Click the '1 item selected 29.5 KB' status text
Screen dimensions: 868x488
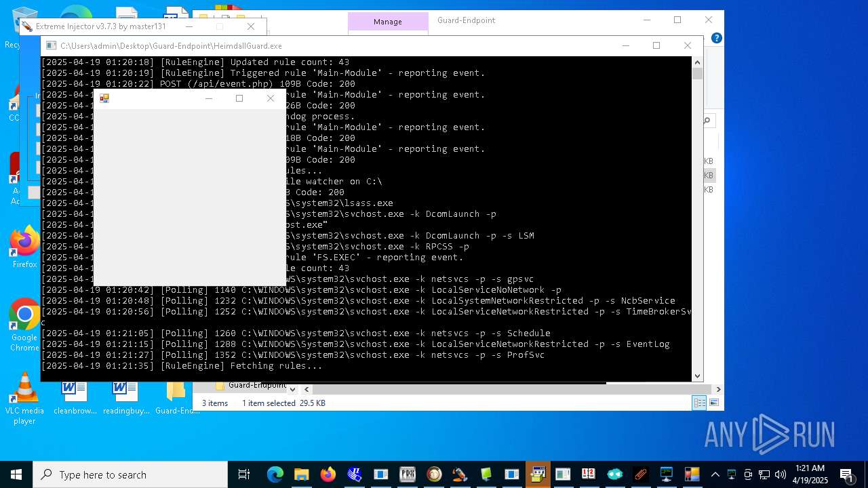283,403
